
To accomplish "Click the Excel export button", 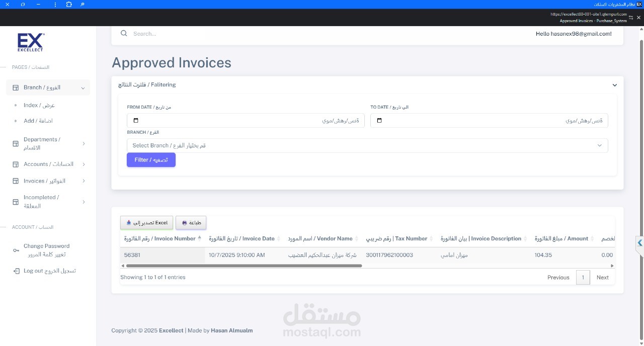I will (146, 223).
